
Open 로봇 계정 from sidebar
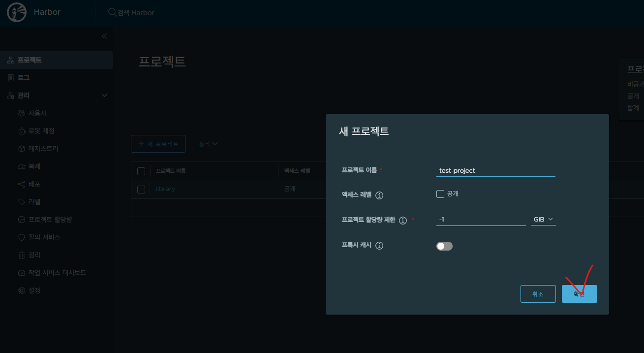[41, 131]
